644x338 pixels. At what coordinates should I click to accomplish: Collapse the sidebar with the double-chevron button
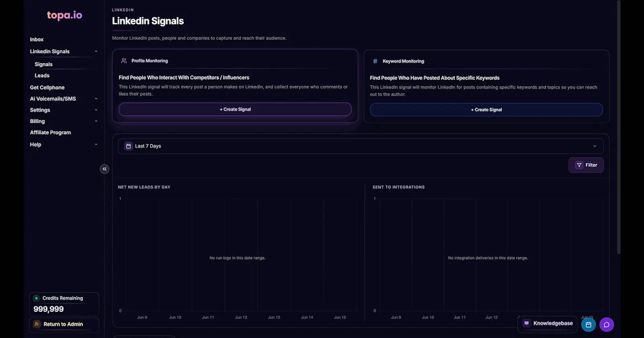pyautogui.click(x=105, y=169)
